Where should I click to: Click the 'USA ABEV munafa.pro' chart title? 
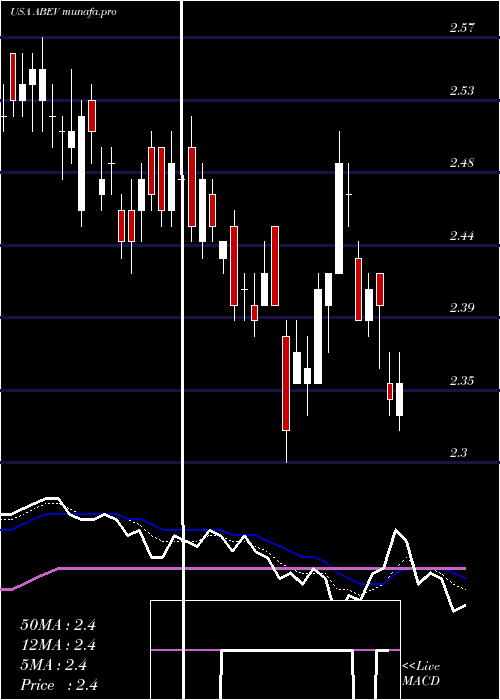63,12
